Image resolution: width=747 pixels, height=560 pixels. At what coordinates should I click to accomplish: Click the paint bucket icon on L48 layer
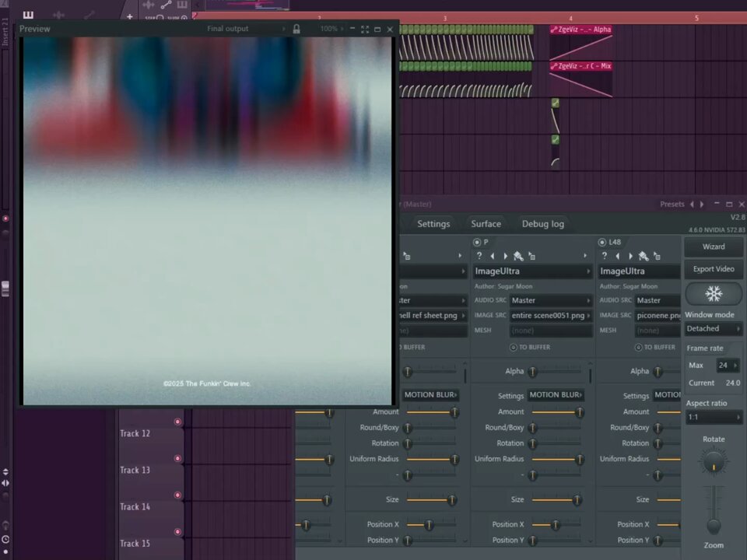pyautogui.click(x=644, y=256)
